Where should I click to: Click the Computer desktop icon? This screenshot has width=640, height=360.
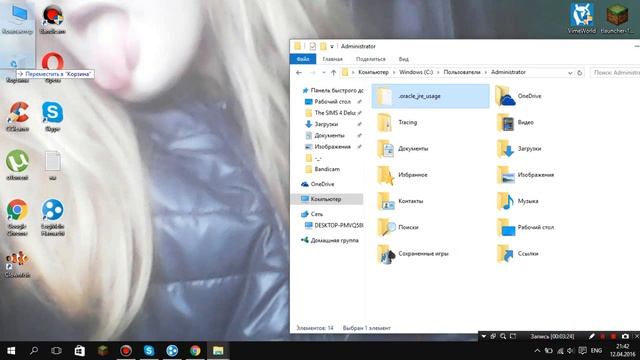(17, 19)
